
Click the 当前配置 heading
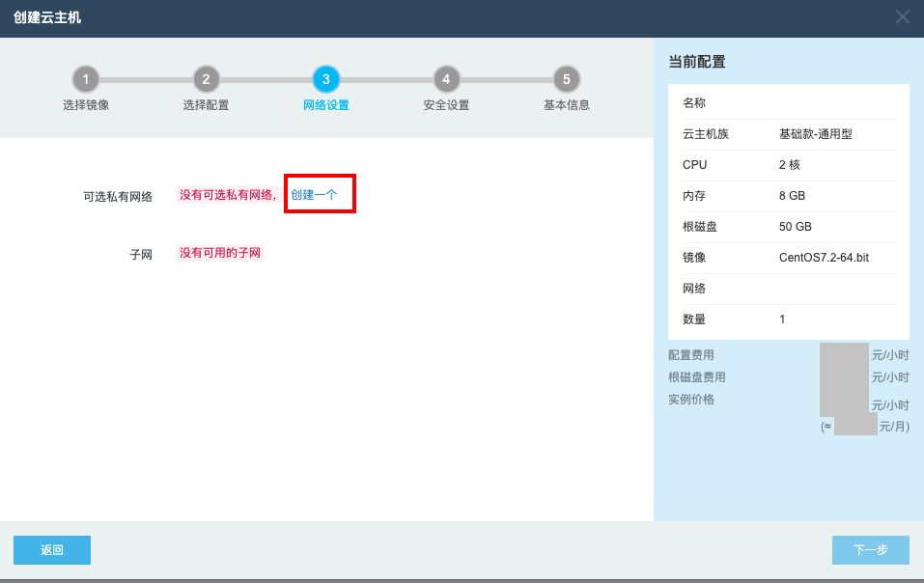click(697, 62)
